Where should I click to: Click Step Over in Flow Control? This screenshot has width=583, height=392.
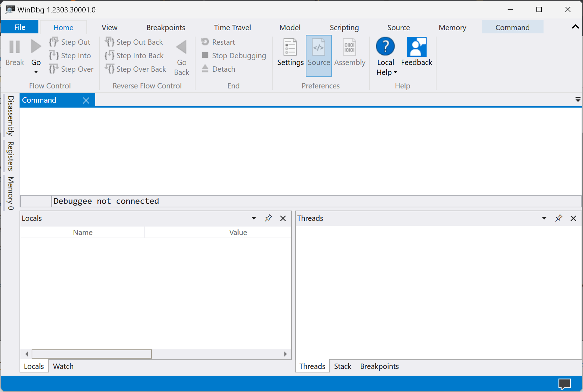click(71, 69)
